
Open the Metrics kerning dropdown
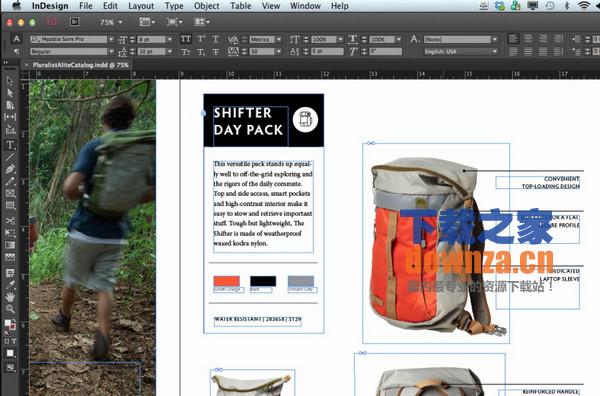point(279,39)
